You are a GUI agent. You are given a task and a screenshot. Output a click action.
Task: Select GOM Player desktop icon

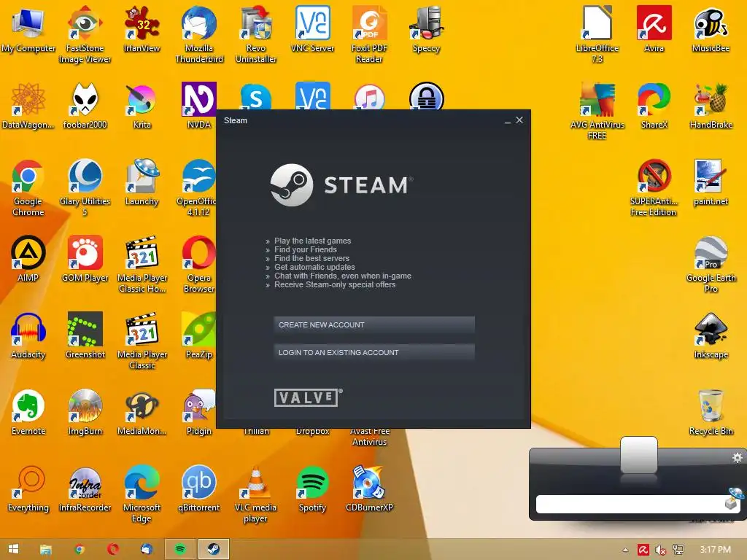pyautogui.click(x=85, y=259)
